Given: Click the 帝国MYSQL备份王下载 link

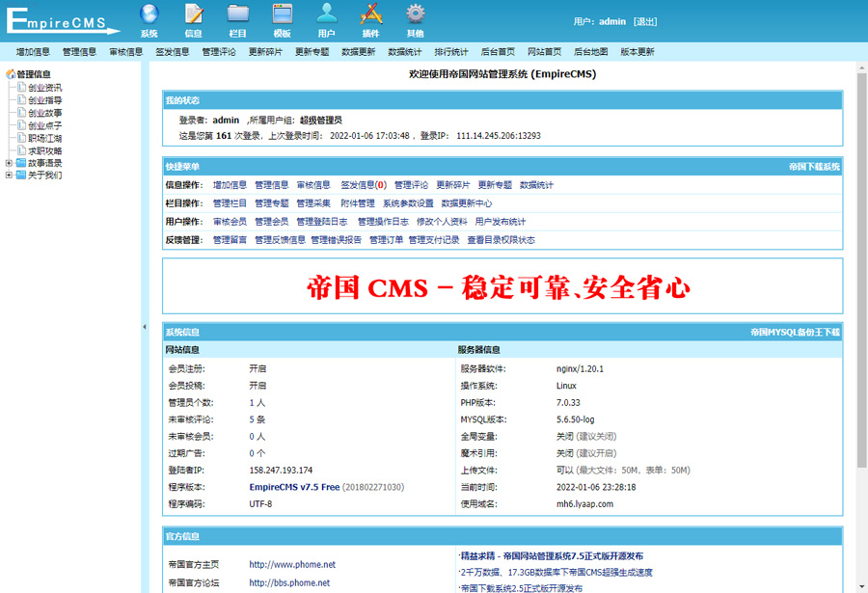Looking at the screenshot, I should point(795,332).
